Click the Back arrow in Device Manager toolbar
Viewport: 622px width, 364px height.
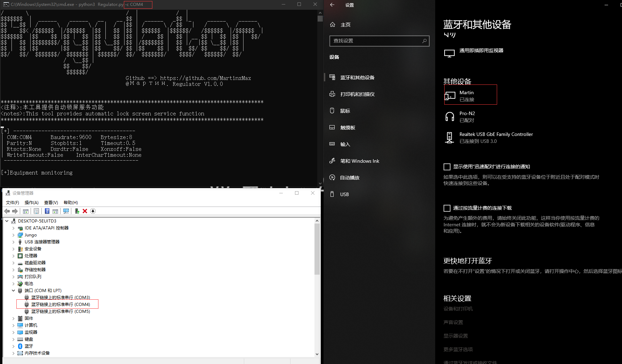click(x=7, y=211)
